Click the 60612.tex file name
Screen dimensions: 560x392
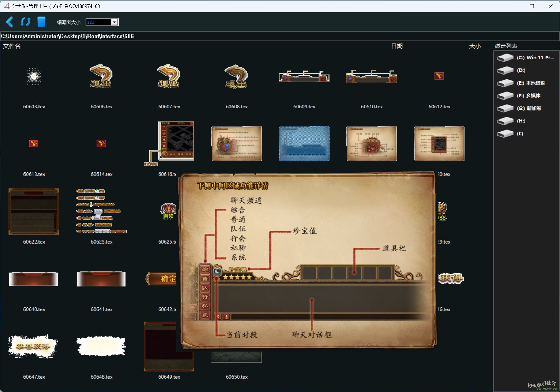pyautogui.click(x=439, y=107)
